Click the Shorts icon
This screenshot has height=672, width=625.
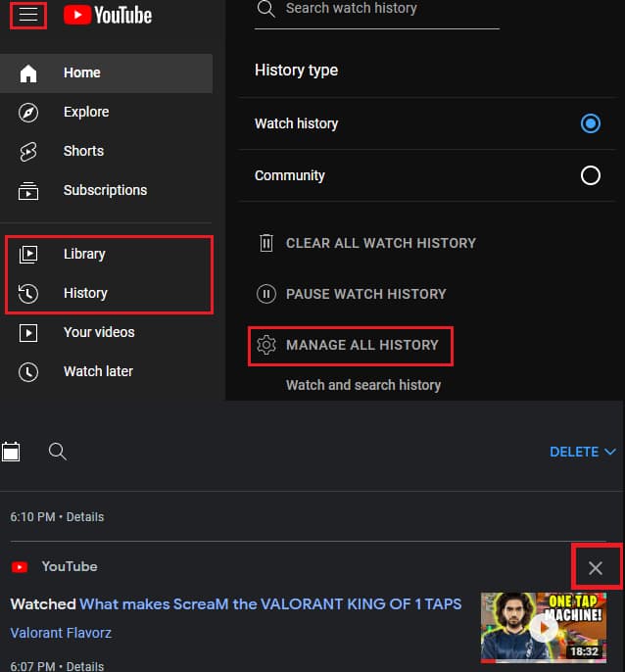28,151
